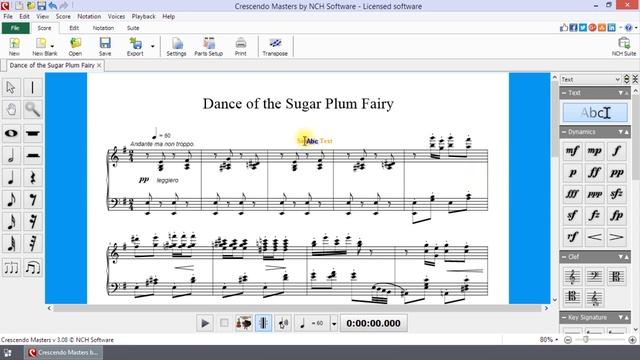This screenshot has width=640, height=360.
Task: Select the beamed notes tool
Action: coord(33,268)
